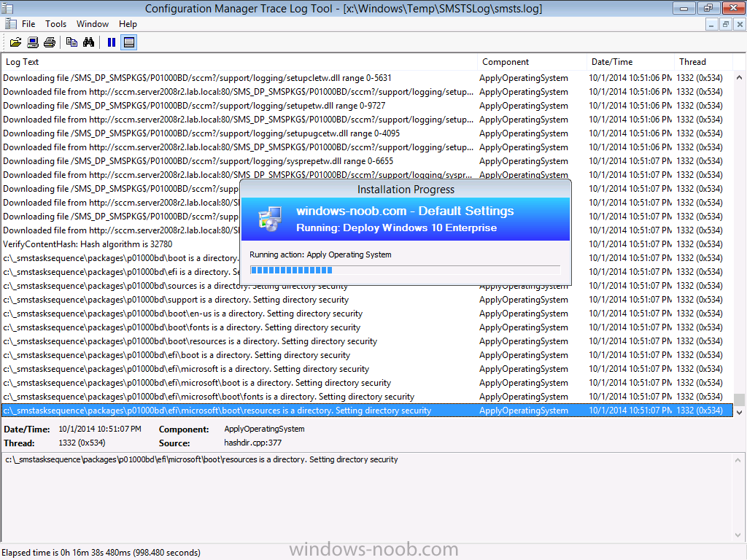Select the p01000bd\support directory security row
This screenshot has width=747, height=560.
[x=367, y=300]
